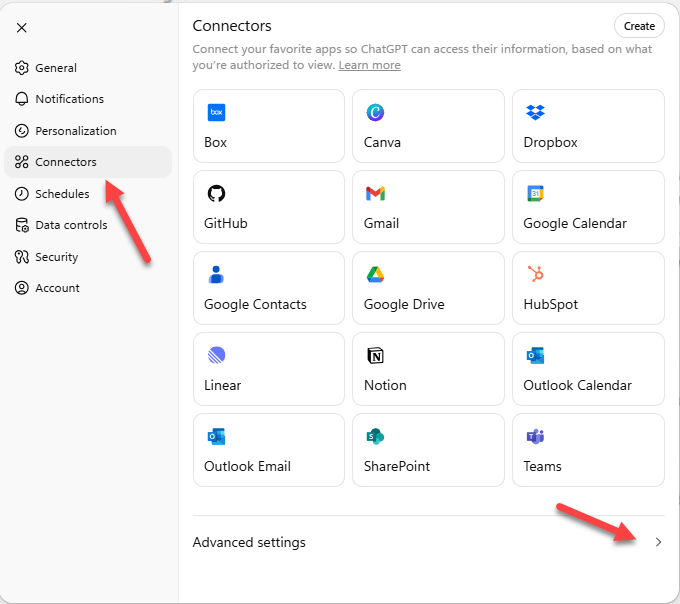Click the Google Drive name text

tap(404, 305)
